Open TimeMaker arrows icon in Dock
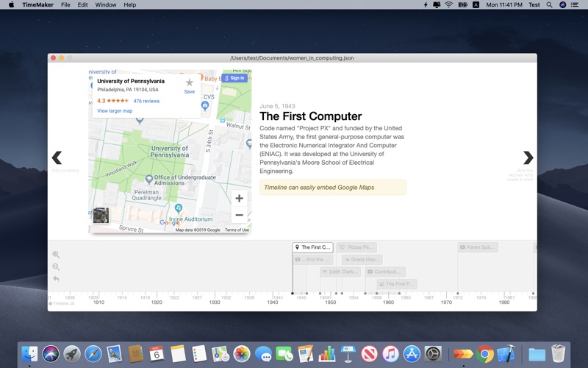Screen dimensions: 588x368 [464, 354]
